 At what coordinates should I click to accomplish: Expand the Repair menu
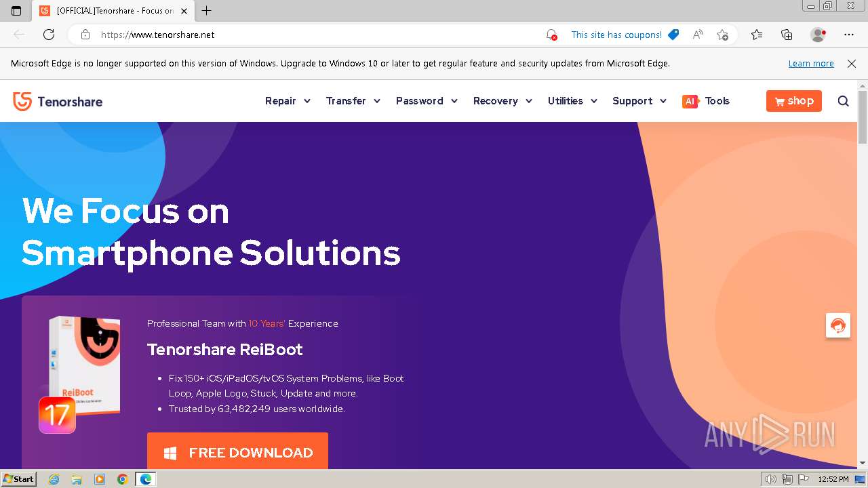(x=288, y=101)
